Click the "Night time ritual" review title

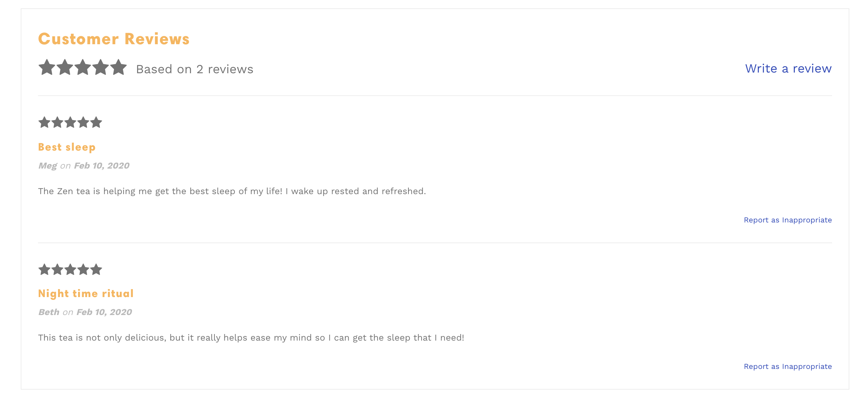click(86, 294)
